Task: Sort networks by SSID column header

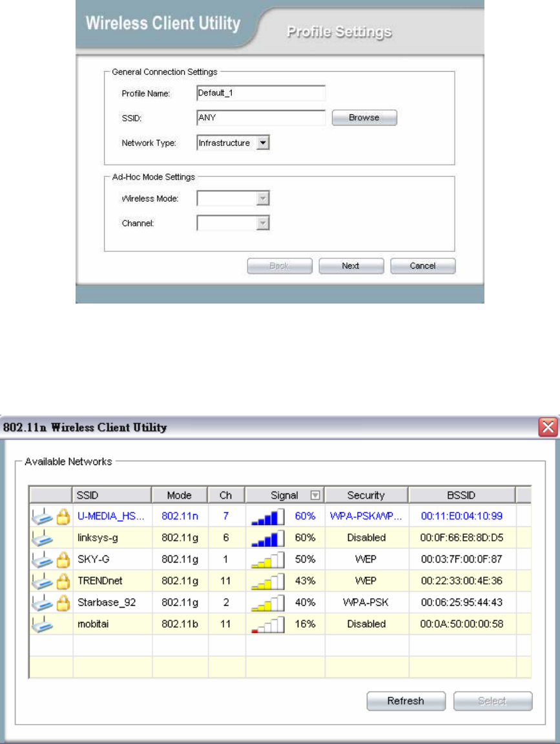Action: coord(112,495)
